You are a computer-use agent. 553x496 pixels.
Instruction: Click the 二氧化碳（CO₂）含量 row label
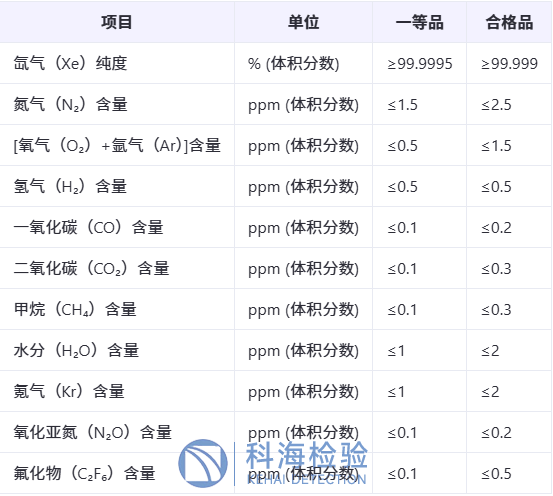pos(91,269)
